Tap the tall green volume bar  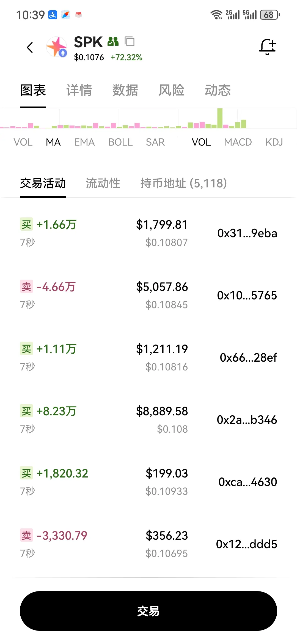click(220, 118)
